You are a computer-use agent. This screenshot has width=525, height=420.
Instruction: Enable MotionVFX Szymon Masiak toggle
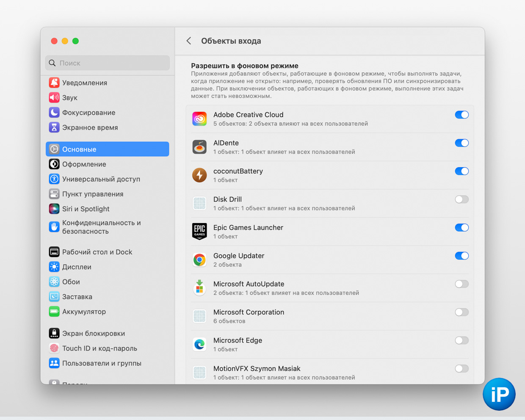click(461, 369)
